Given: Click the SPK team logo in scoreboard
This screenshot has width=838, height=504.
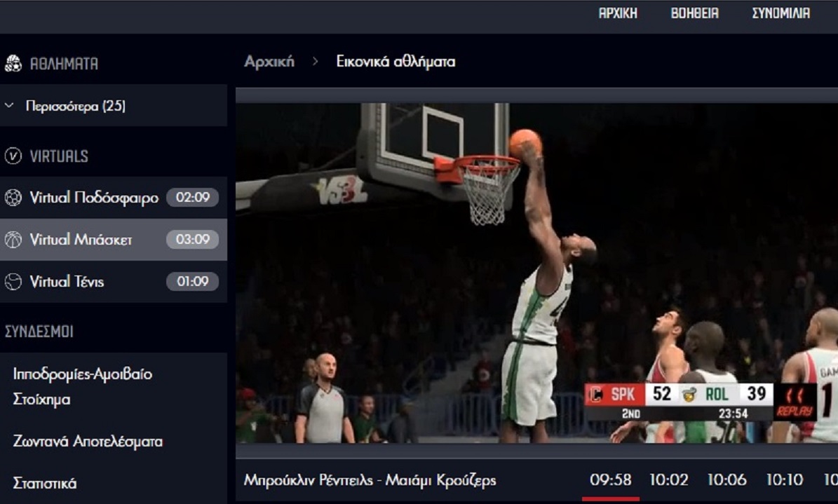Looking at the screenshot, I should (x=597, y=394).
